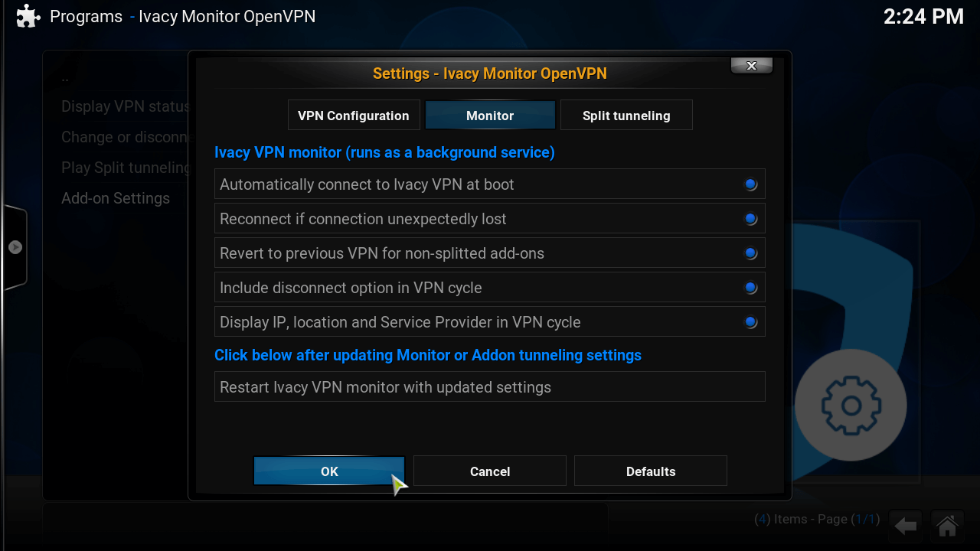This screenshot has width=980, height=551.
Task: Go back using the arrow icon
Action: pyautogui.click(x=906, y=526)
